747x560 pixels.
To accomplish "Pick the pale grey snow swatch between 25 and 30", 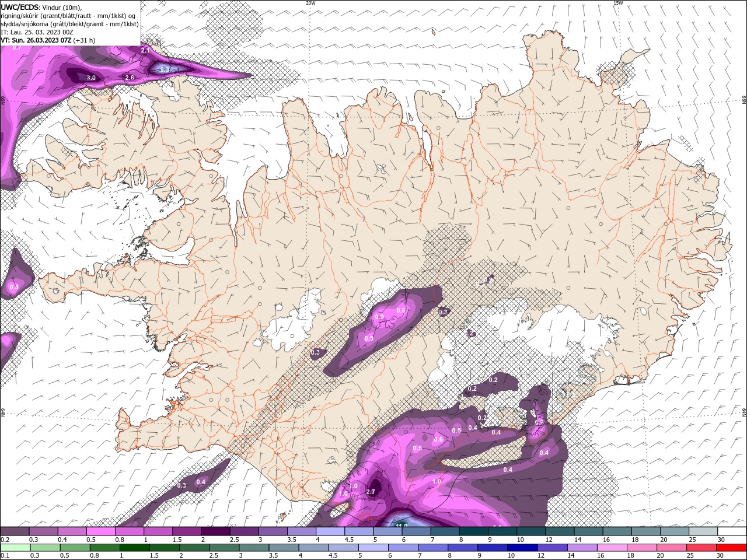I will coord(703,531).
